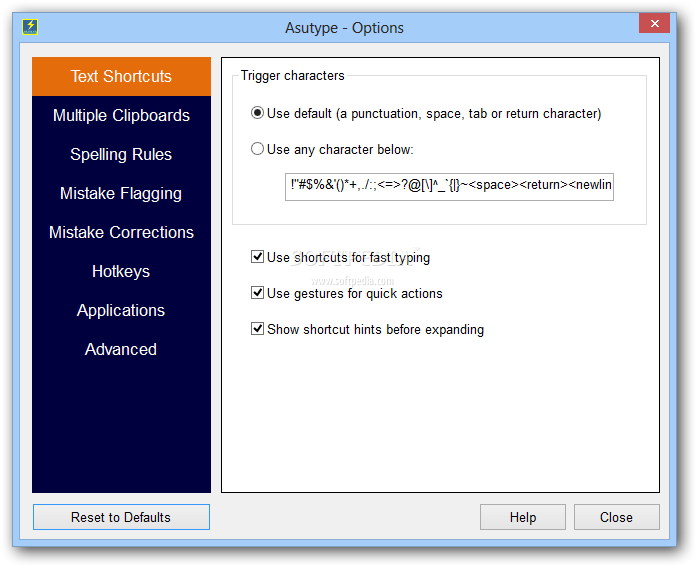
Task: Open Help from the bottom button
Action: (x=523, y=517)
